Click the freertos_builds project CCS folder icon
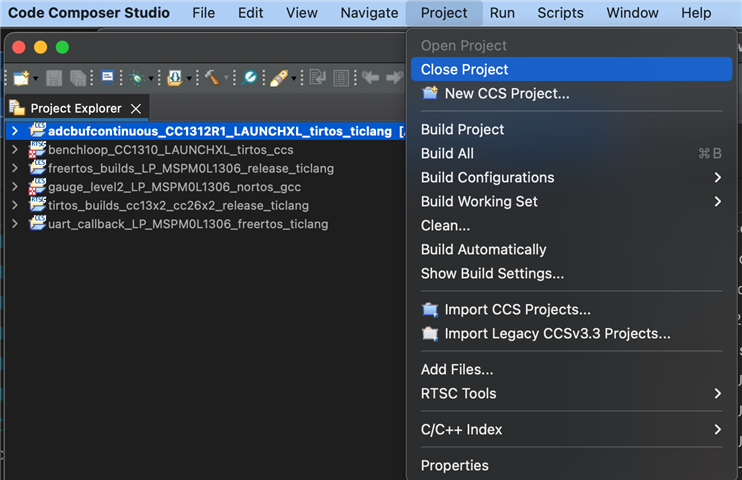 tap(37, 167)
